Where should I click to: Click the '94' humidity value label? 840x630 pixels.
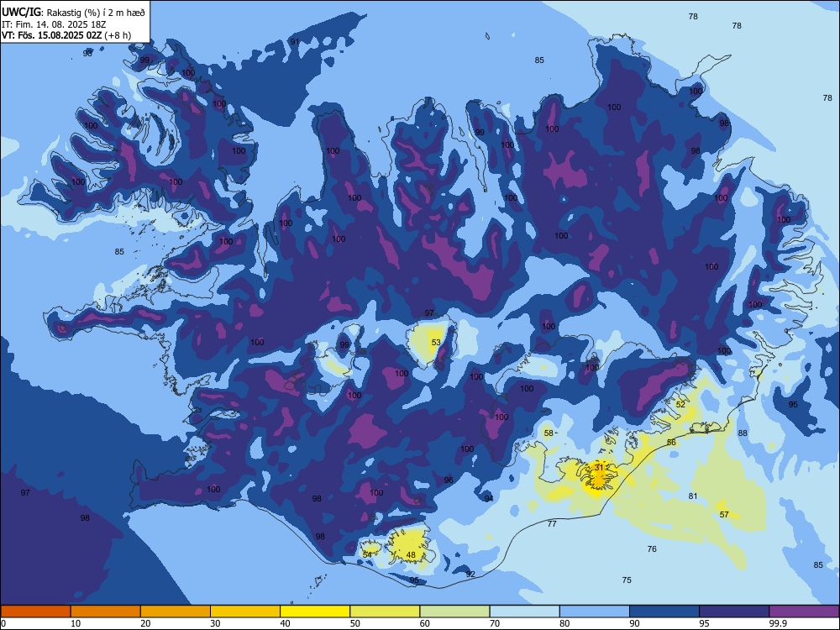(489, 499)
